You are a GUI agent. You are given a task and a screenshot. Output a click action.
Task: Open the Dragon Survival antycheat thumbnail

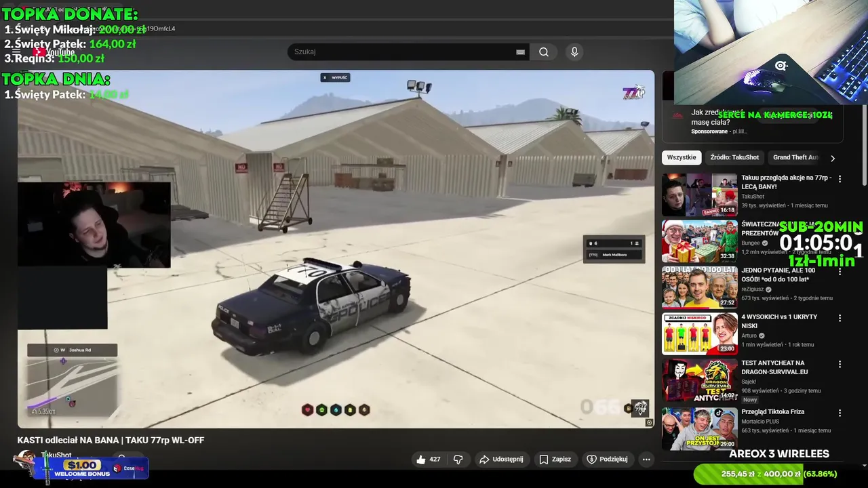click(x=700, y=380)
